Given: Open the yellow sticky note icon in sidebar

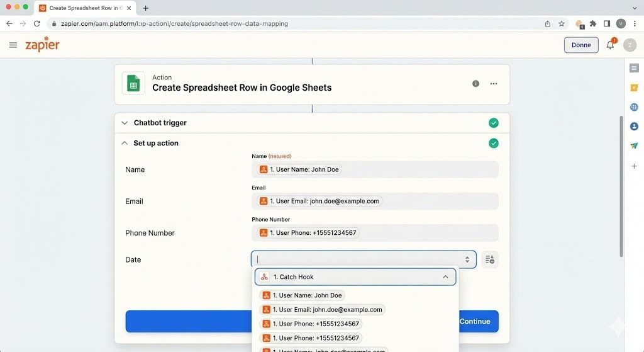Looking at the screenshot, I should point(634,88).
